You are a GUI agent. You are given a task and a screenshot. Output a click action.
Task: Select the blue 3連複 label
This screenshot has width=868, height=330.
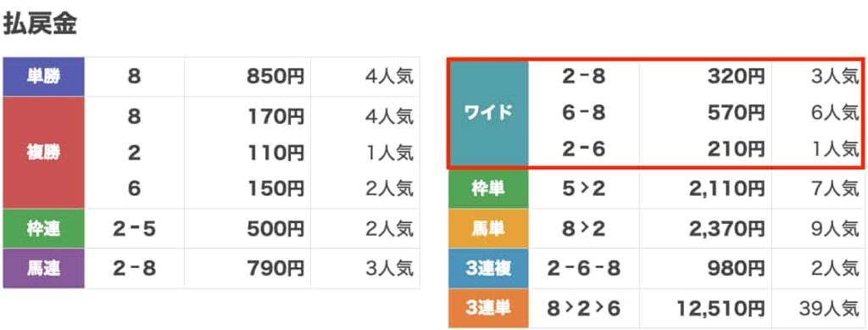point(488,269)
